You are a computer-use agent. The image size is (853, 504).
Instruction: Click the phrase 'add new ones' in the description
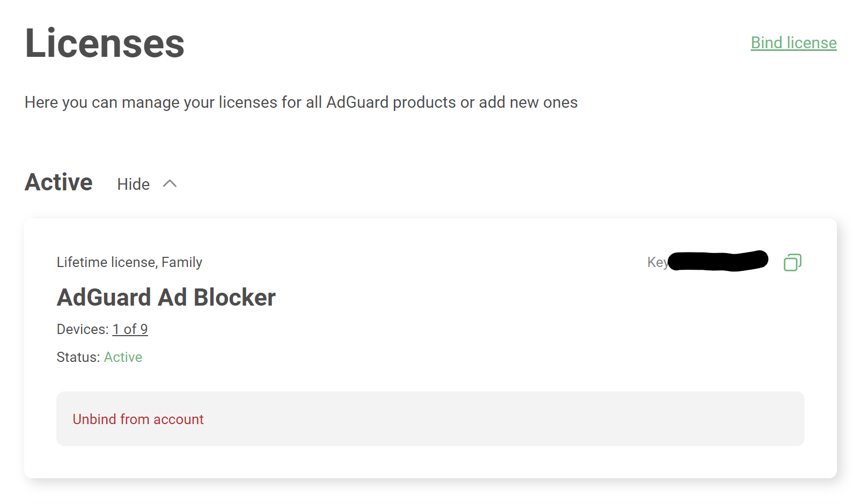pyautogui.click(x=528, y=102)
